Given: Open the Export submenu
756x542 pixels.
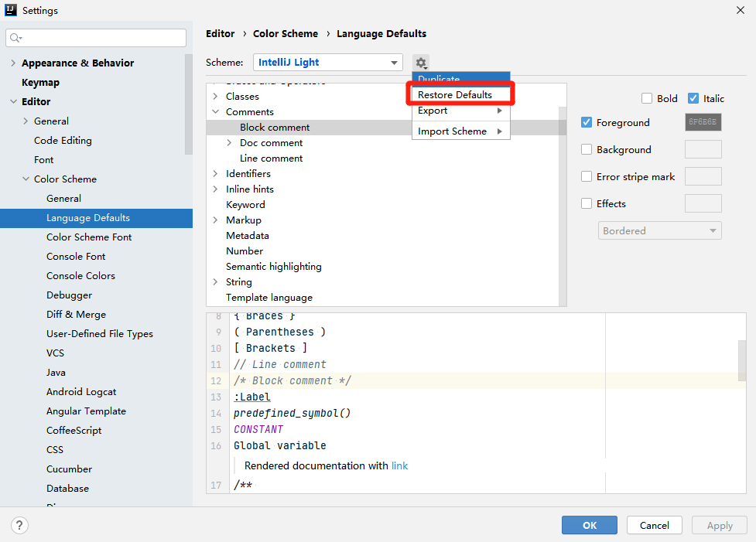Looking at the screenshot, I should pos(461,111).
